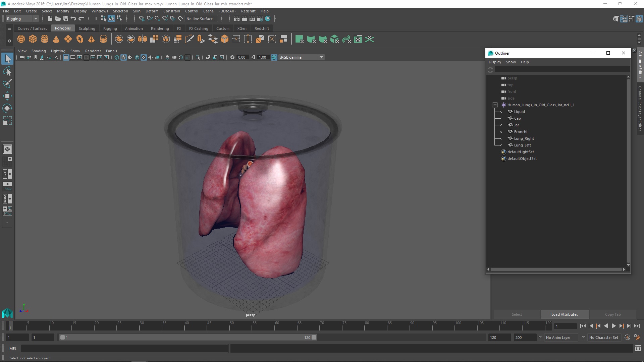Click the snap to grids icon
Image resolution: width=644 pixels, height=362 pixels.
142,19
